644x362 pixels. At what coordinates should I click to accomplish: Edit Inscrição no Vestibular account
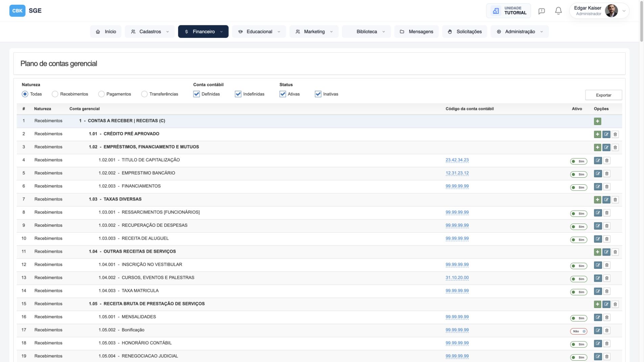tap(598, 265)
